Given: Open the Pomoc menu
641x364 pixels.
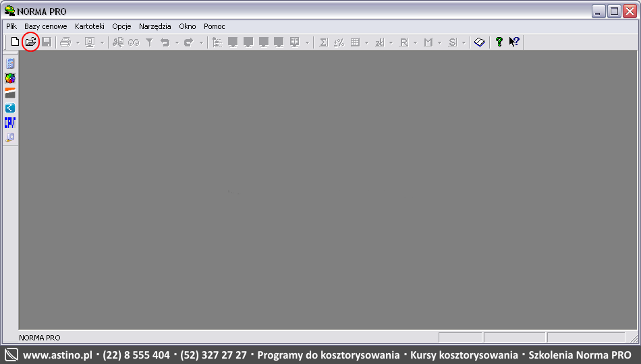Looking at the screenshot, I should coord(214,26).
